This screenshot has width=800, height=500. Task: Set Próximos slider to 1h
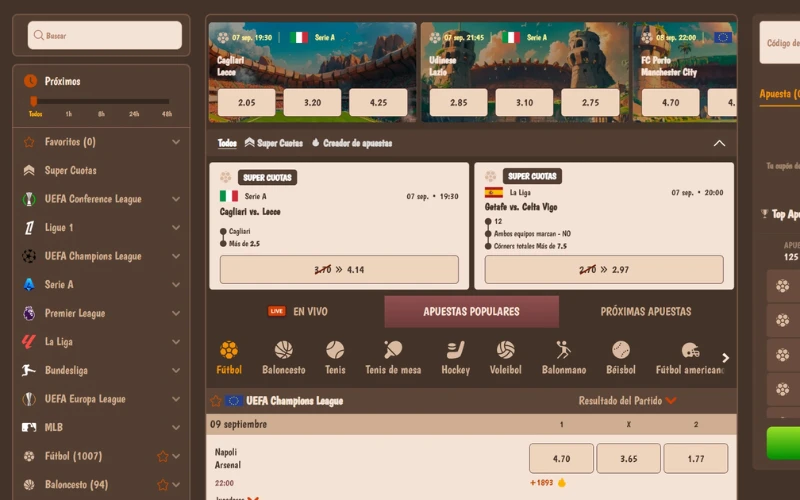click(69, 114)
